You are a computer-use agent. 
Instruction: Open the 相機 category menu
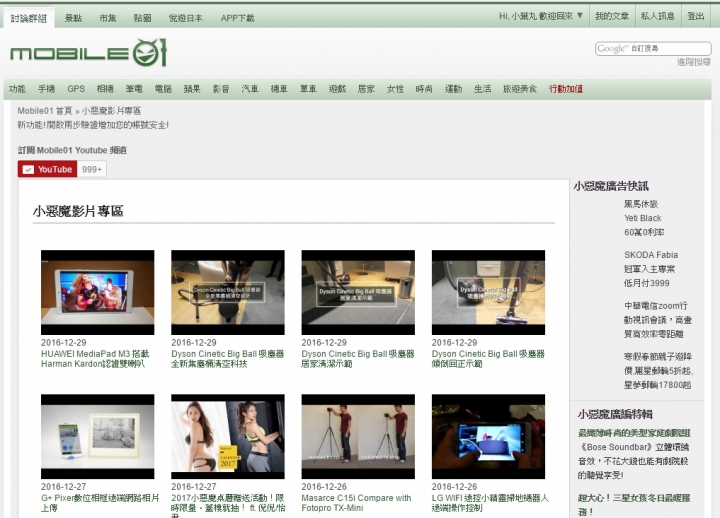[105, 89]
